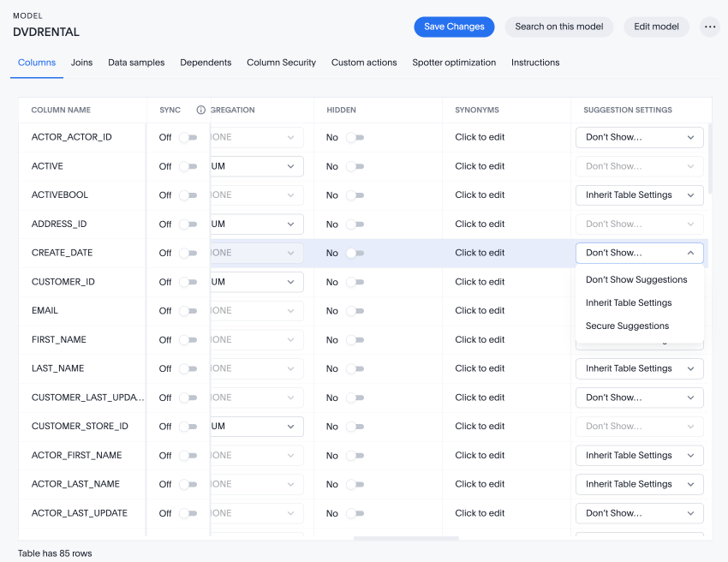Go to Column Security tab
The height and width of the screenshot is (562, 728).
pyautogui.click(x=282, y=63)
